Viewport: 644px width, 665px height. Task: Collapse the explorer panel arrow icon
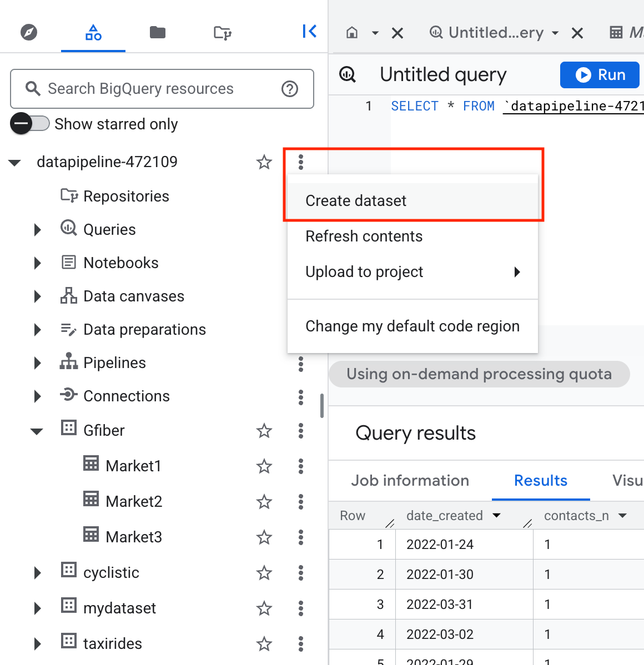(309, 31)
